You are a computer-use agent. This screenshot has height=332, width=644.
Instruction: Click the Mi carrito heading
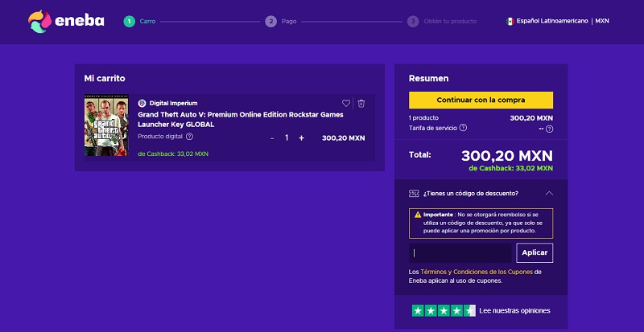pyautogui.click(x=105, y=78)
